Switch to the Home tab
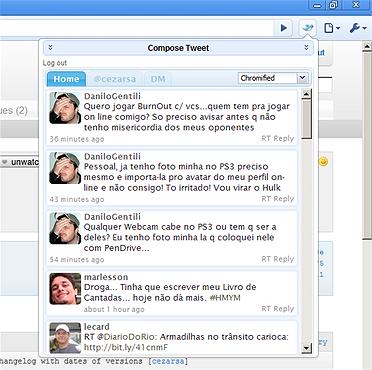Image resolution: width=372 pixels, height=370 pixels. [66, 79]
